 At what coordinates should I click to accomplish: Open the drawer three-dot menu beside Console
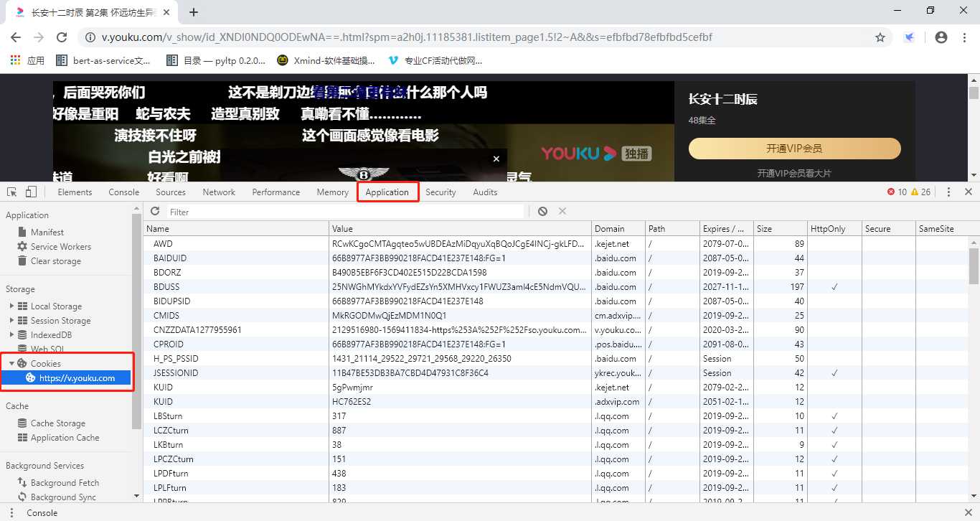coord(11,513)
